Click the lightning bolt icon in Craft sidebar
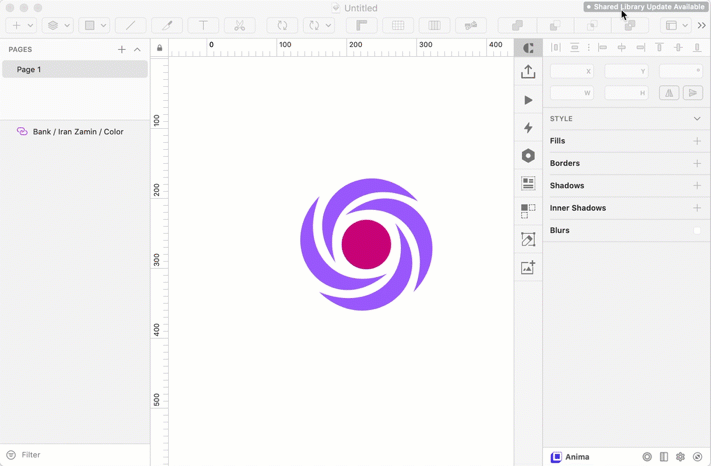Screen dimensions: 711x466 click(x=528, y=128)
